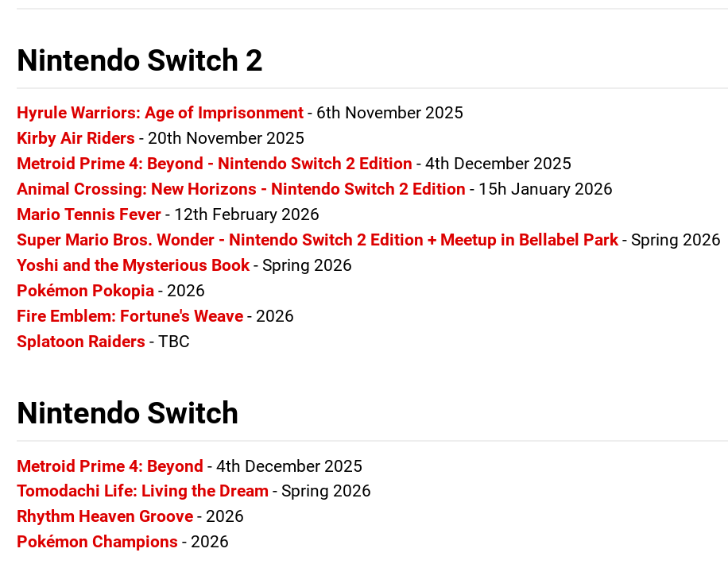The width and height of the screenshot is (728, 564).
Task: Click the 6th November 2025 release date
Action: [x=389, y=113]
